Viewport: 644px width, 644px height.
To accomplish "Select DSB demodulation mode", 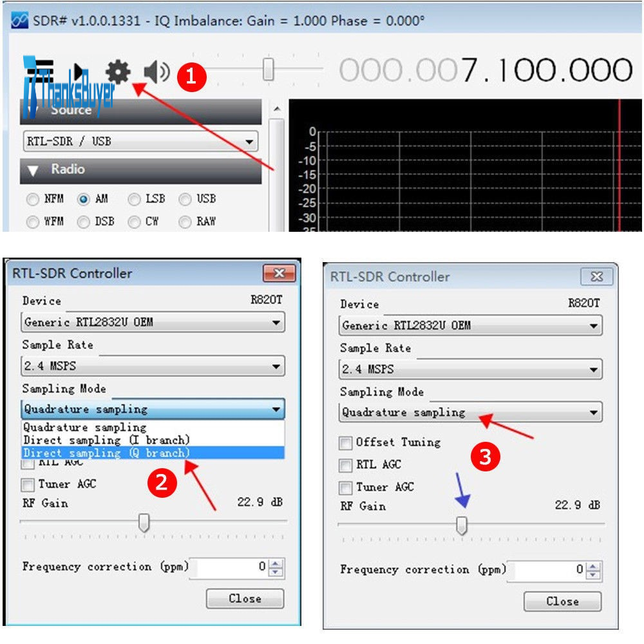I will 83,222.
